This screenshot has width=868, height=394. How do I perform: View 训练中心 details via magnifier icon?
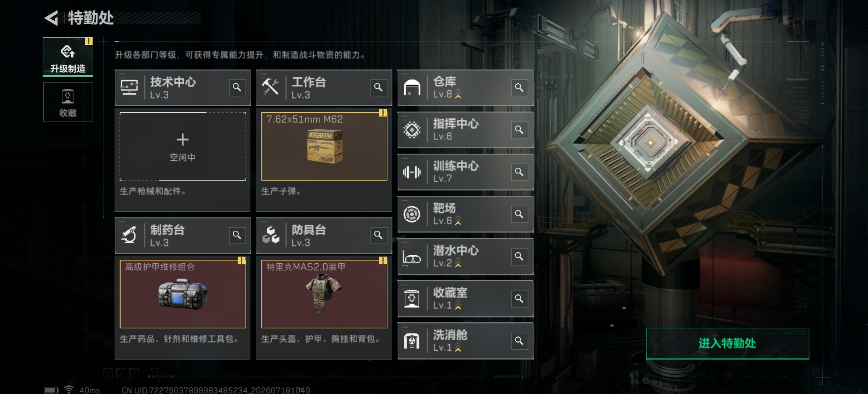click(519, 172)
